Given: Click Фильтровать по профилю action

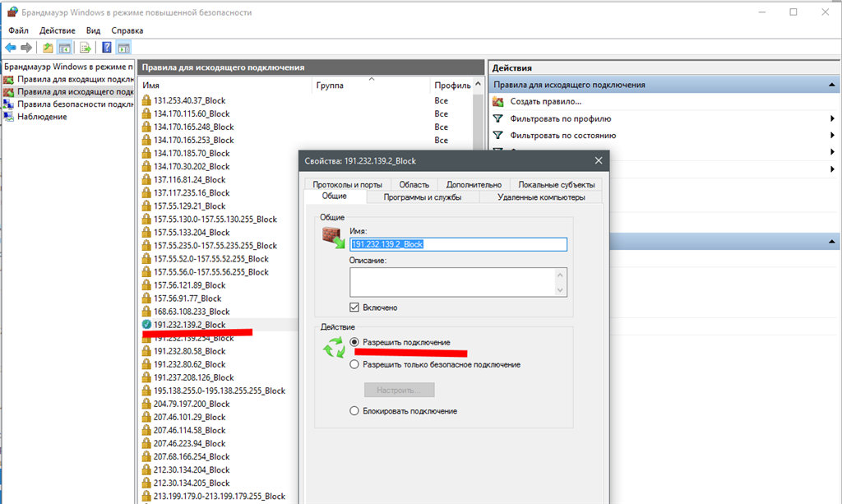Looking at the screenshot, I should click(x=561, y=118).
